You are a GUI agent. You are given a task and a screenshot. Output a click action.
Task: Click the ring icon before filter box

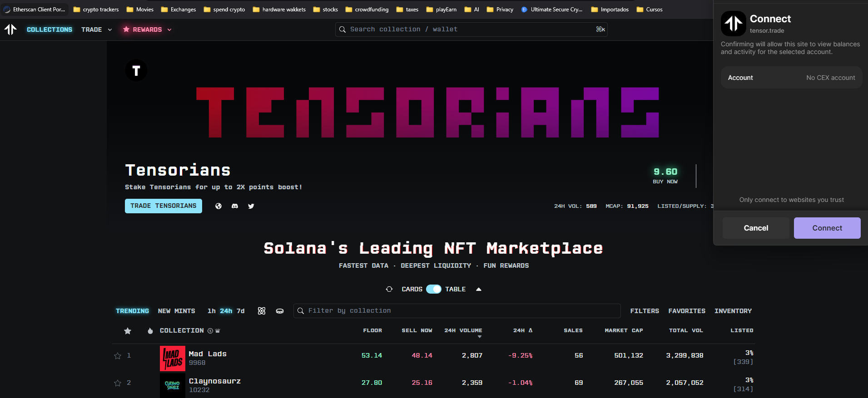coord(280,311)
